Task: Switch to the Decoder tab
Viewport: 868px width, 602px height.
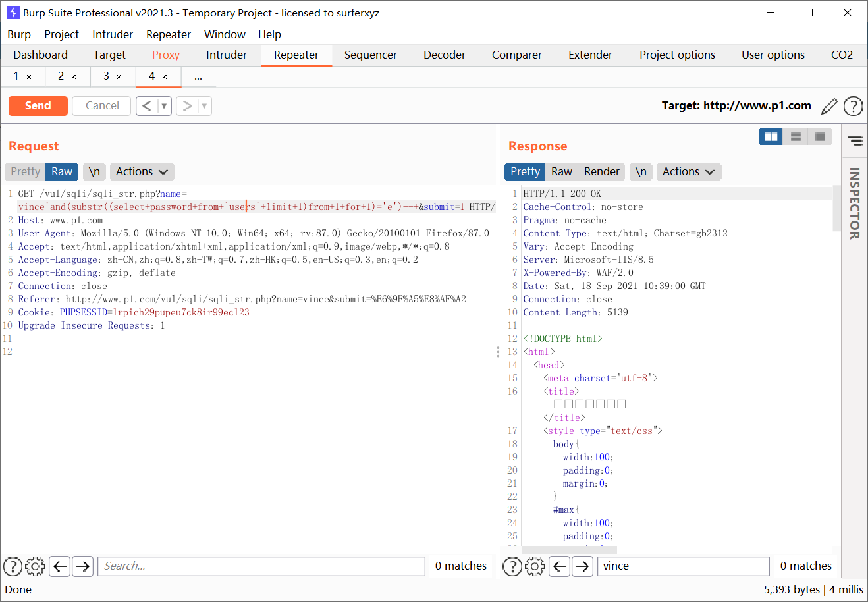Action: click(x=445, y=55)
